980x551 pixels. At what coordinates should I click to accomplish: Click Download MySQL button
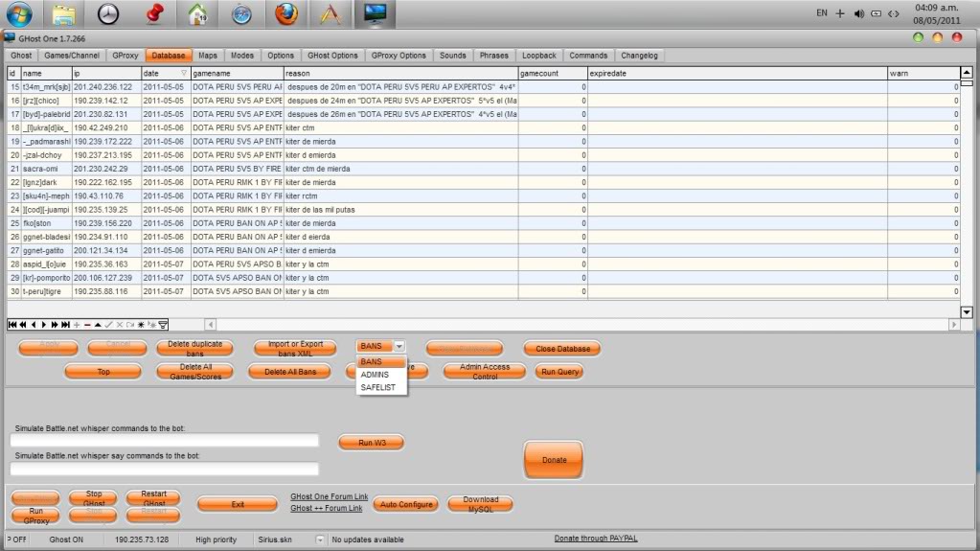pos(481,504)
